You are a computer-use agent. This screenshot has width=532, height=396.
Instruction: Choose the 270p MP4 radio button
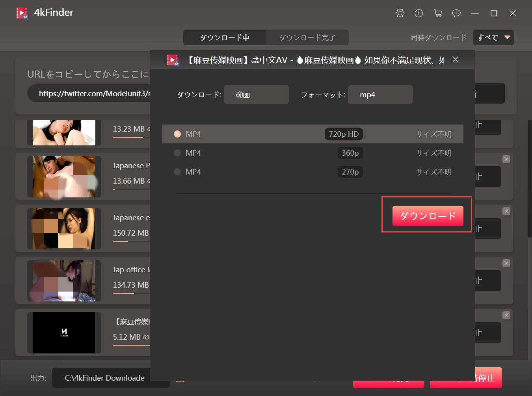click(x=177, y=172)
